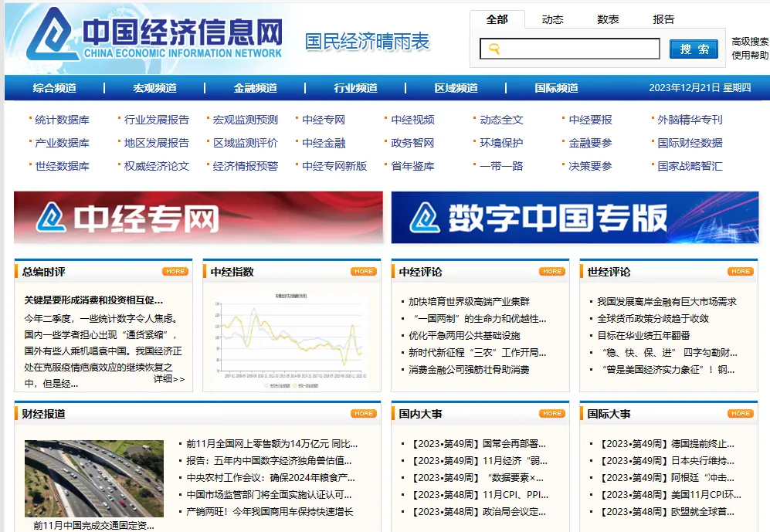Click 详细>> to read full commentary
Viewport: 770px width, 532px height.
[169, 379]
